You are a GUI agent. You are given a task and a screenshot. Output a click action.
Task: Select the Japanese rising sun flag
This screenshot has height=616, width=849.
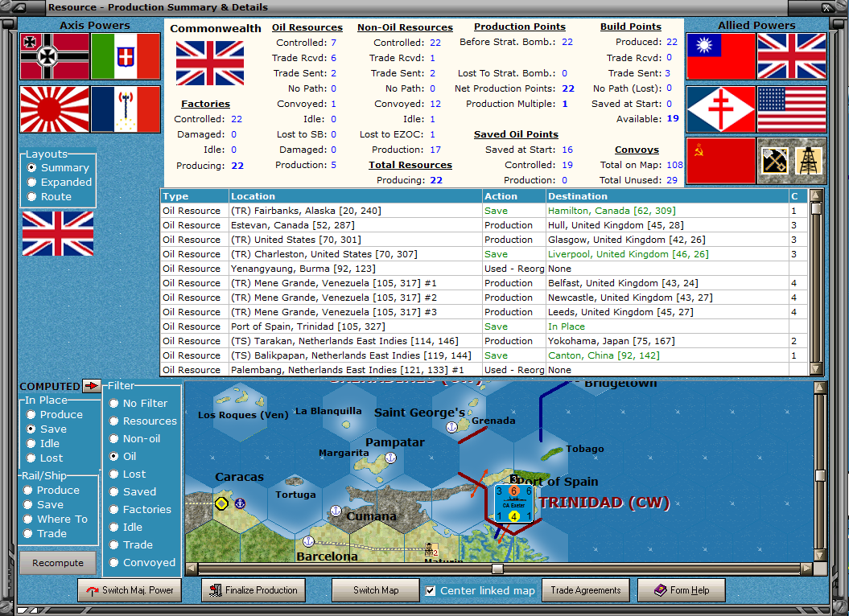click(55, 109)
